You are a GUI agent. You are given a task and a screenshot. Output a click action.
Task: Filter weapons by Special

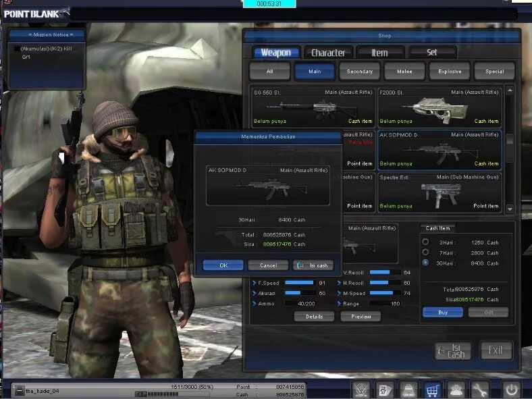pos(494,72)
